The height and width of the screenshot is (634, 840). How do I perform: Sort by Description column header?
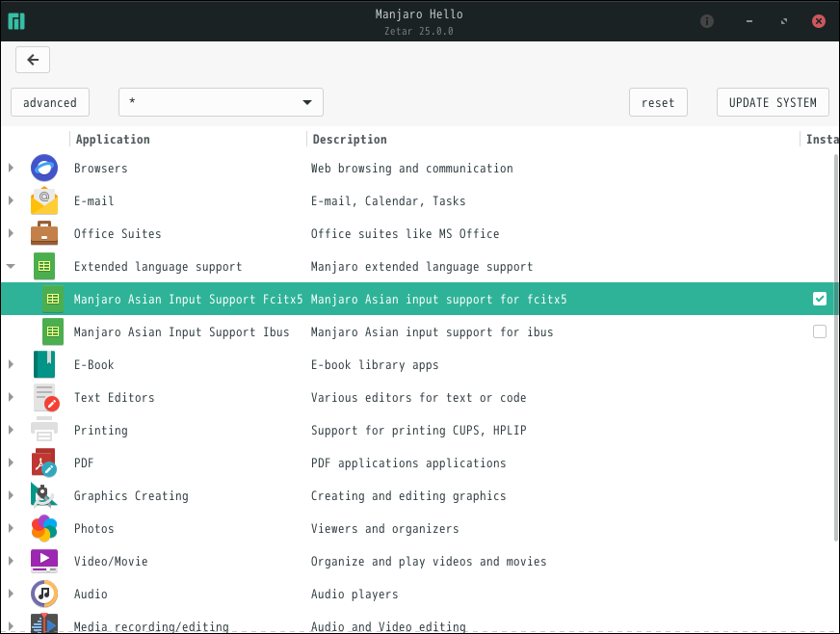click(553, 140)
